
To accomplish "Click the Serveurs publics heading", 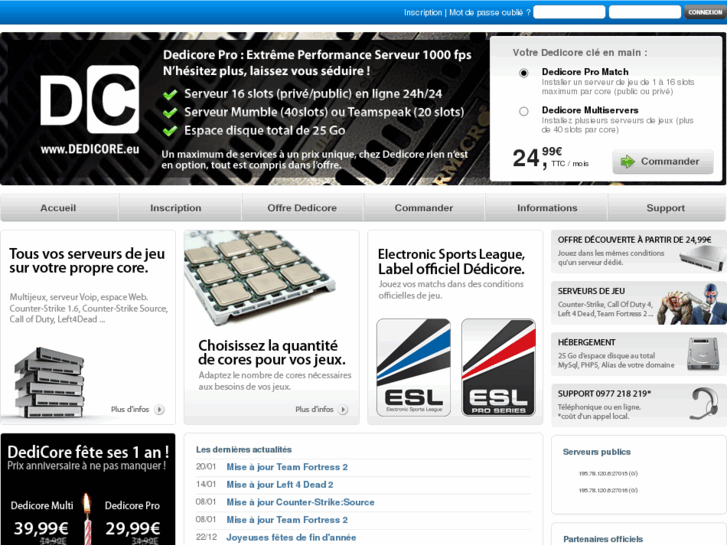I will pyautogui.click(x=597, y=452).
